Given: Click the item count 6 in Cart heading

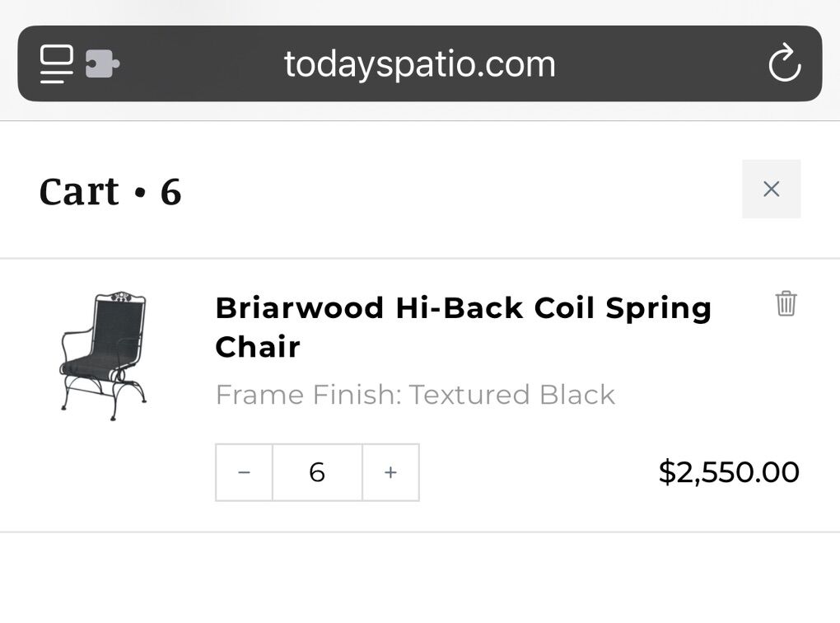Looking at the screenshot, I should click(170, 191).
